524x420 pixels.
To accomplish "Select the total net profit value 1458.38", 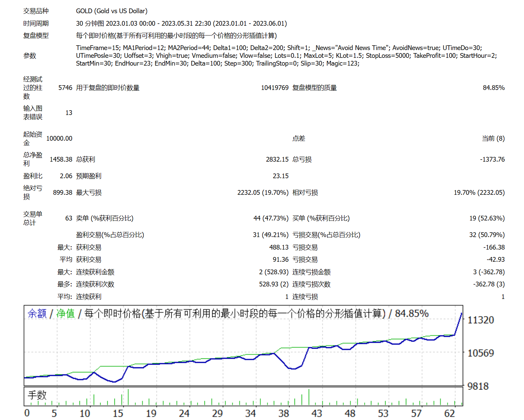I will pos(61,159).
